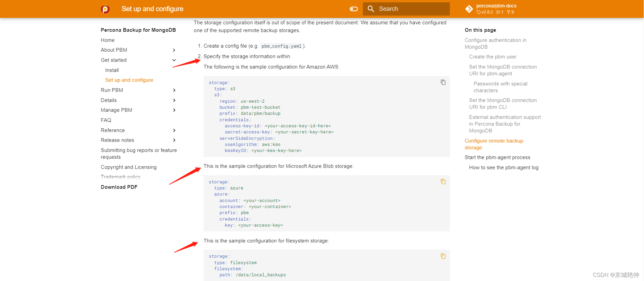The height and width of the screenshot is (281, 644).
Task: Jump to MongoDB connection URI for pbm CLI
Action: [x=503, y=104]
